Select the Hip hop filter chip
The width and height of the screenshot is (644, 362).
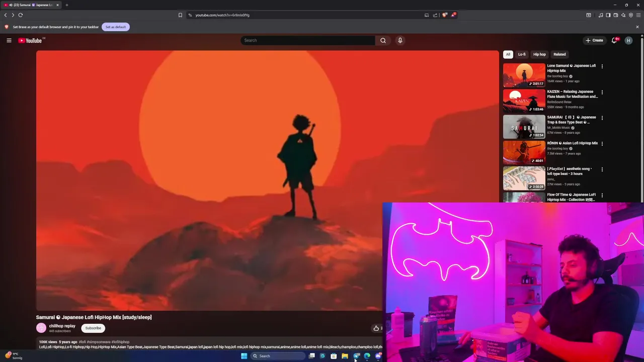click(539, 54)
